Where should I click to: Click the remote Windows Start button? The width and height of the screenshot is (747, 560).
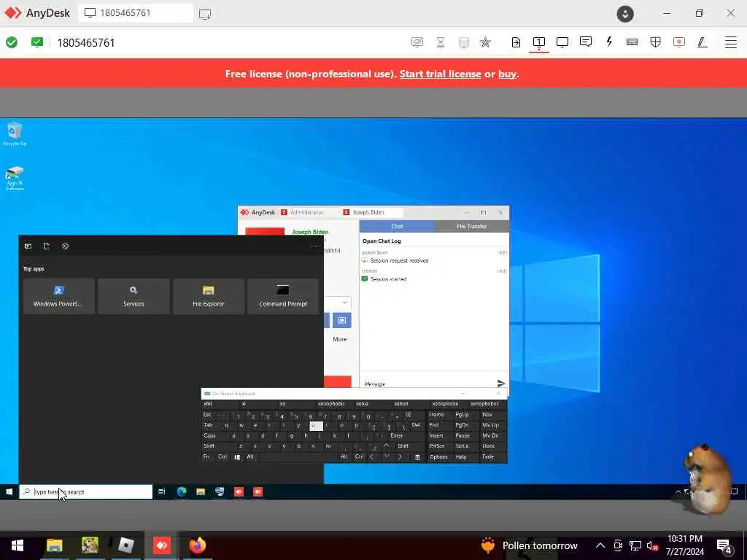[9, 491]
